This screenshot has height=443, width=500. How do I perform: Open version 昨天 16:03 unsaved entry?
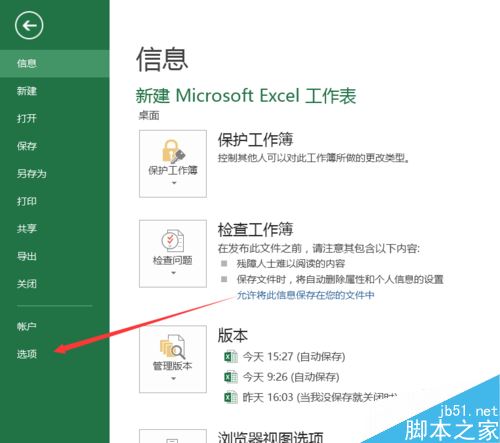click(x=319, y=397)
